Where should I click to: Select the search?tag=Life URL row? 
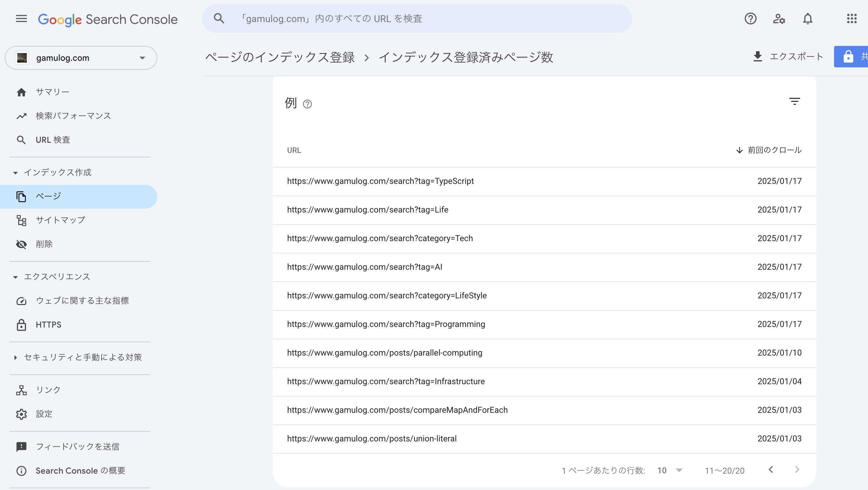(544, 210)
